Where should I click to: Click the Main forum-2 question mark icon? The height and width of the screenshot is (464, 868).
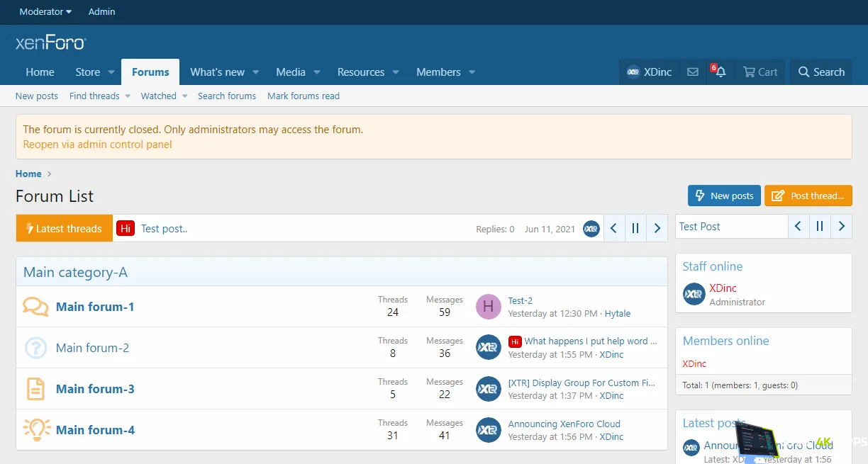pos(35,347)
